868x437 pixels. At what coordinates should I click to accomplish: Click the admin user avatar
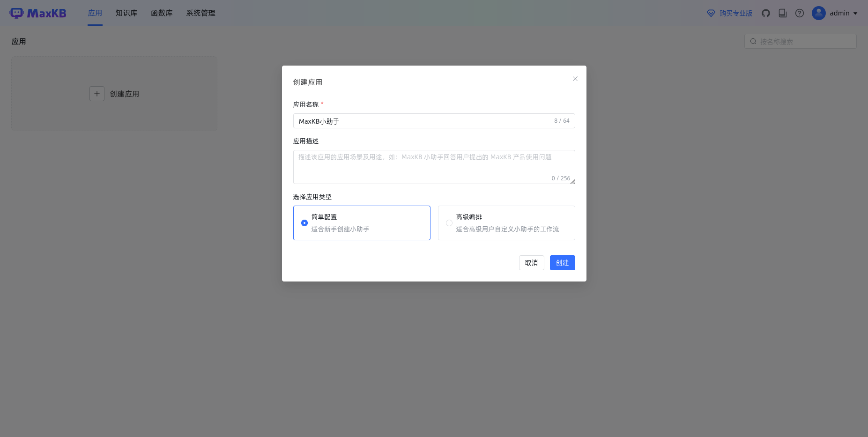pyautogui.click(x=819, y=13)
